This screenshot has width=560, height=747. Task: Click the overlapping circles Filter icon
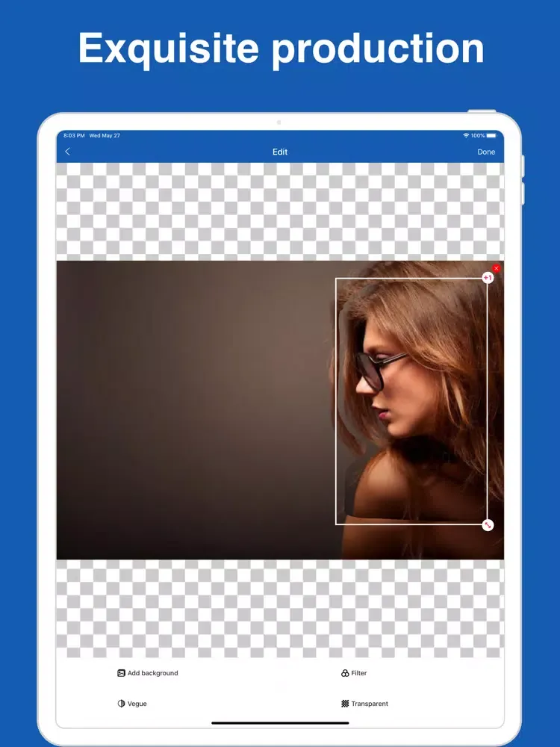(345, 673)
